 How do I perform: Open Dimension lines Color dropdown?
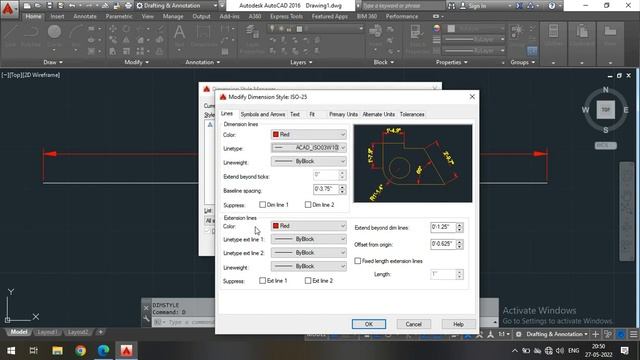click(309, 134)
